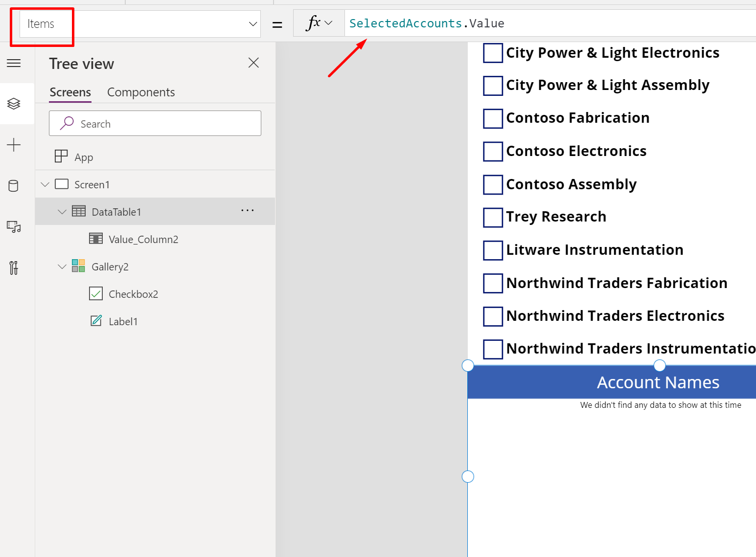Click the top-left resize handle of DataTable1
The image size is (756, 557).
468,365
